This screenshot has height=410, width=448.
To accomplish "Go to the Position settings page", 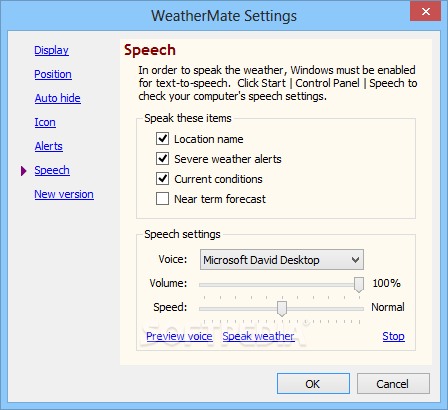I will coord(53,74).
